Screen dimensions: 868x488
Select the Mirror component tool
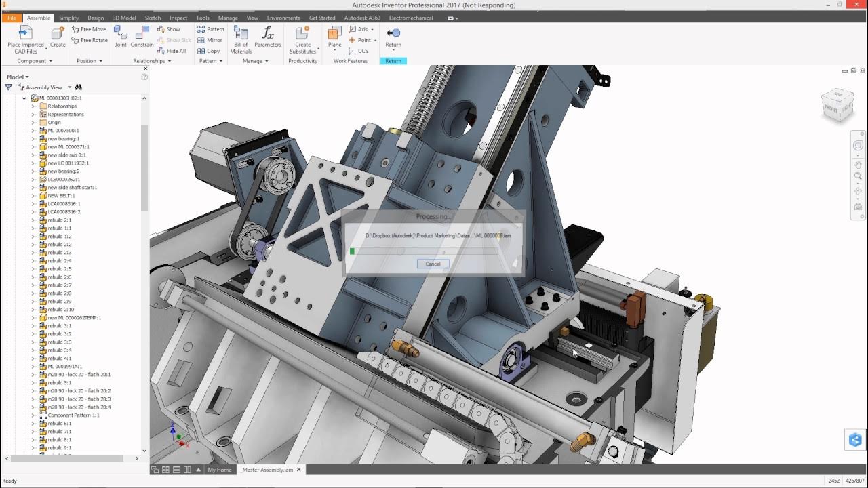coord(210,40)
